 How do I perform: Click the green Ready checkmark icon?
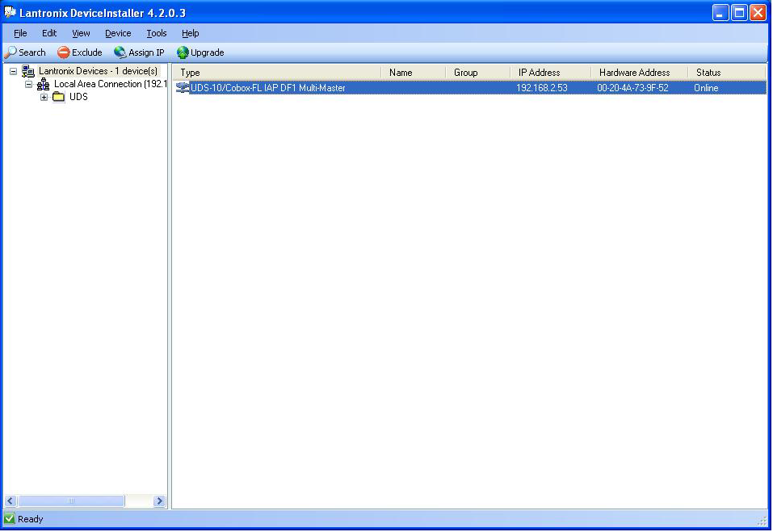[x=10, y=518]
